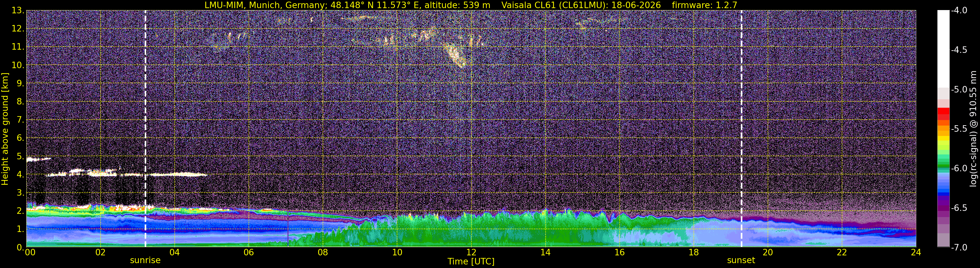
Task: Click the '13.' height axis tick
Action: pos(18,11)
